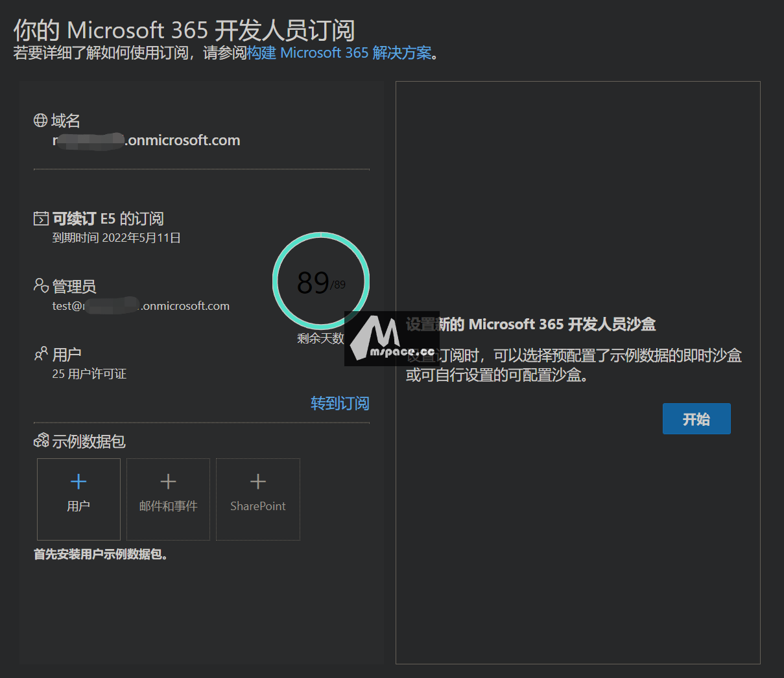Select the 到期时间 2022年5月11日 text

117,238
